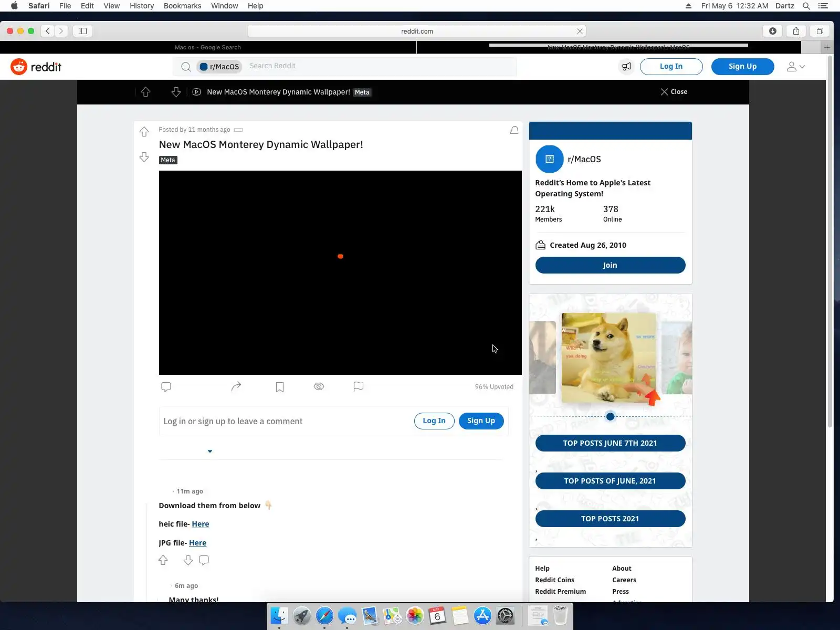840x630 pixels.
Task: Close the post overlay
Action: (674, 92)
